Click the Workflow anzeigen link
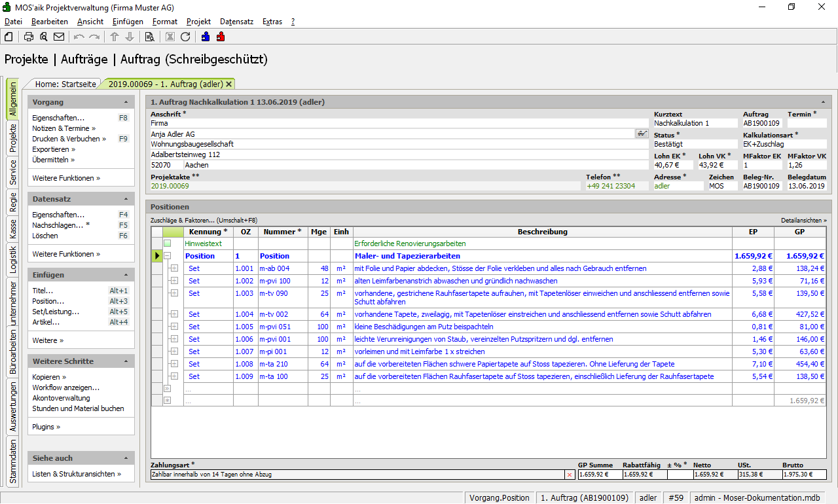 (66, 387)
